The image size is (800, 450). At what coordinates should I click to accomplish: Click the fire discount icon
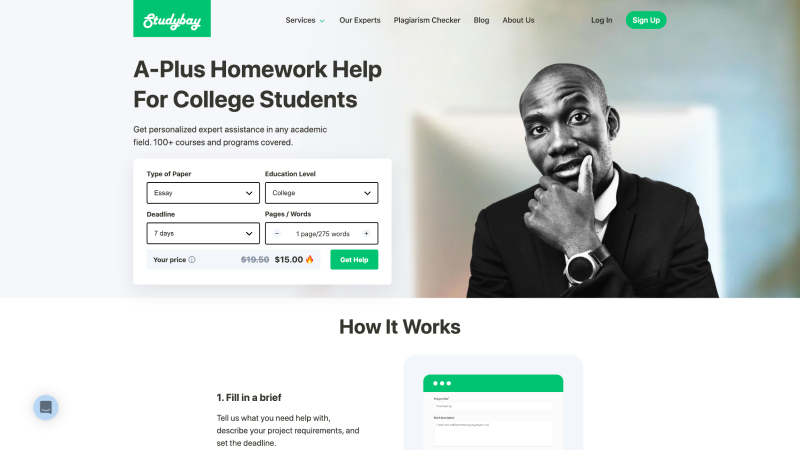coord(310,259)
